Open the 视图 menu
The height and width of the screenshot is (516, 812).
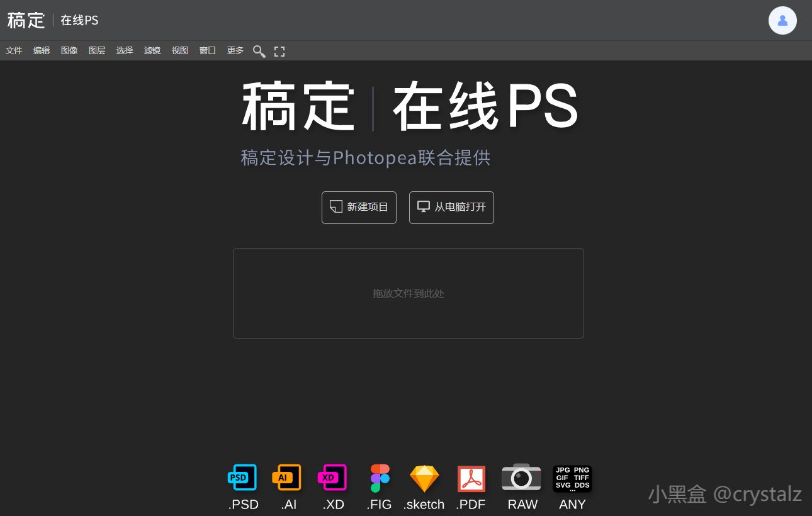tap(180, 50)
